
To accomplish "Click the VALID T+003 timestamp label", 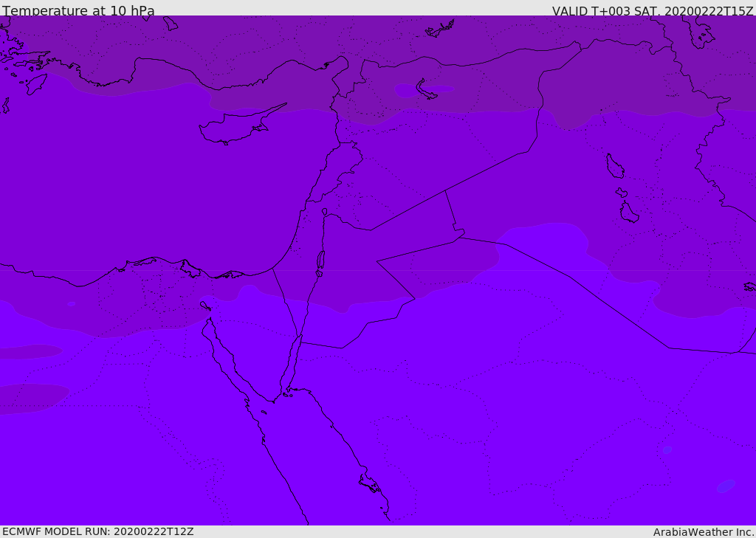I will (x=653, y=11).
